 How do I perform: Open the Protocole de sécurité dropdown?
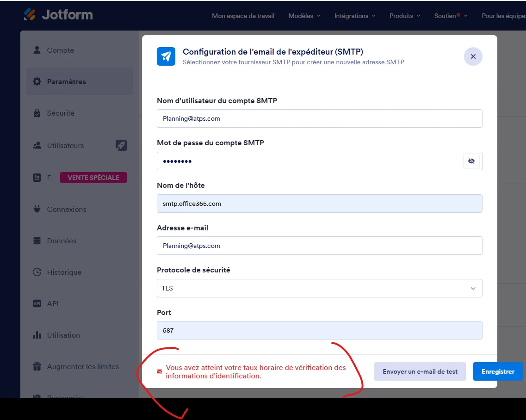point(319,288)
